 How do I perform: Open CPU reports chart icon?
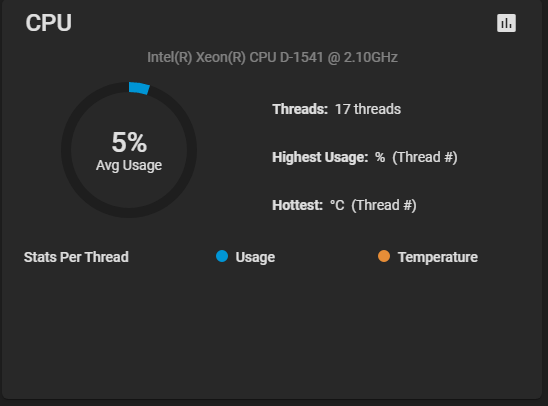[506, 23]
